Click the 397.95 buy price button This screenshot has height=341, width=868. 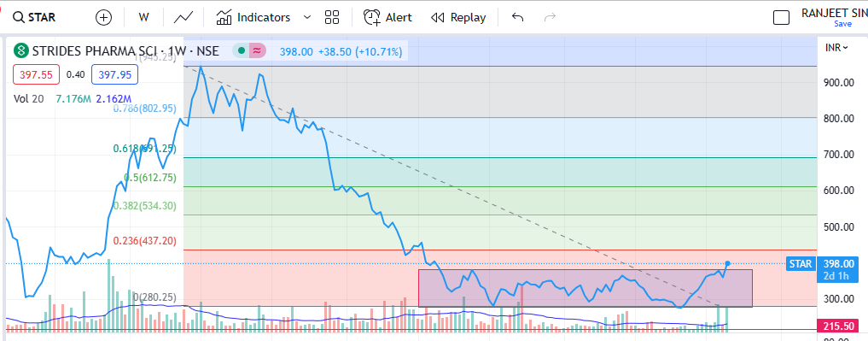tap(114, 74)
